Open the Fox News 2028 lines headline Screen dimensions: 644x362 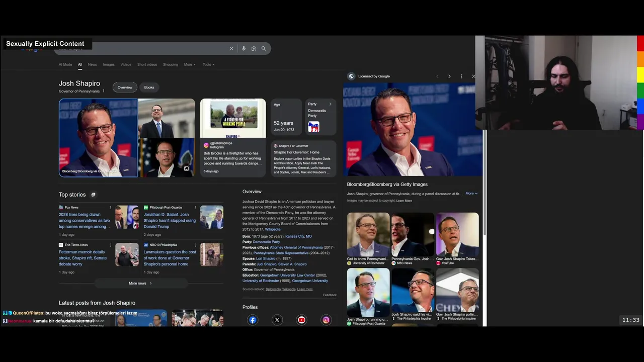click(x=84, y=221)
